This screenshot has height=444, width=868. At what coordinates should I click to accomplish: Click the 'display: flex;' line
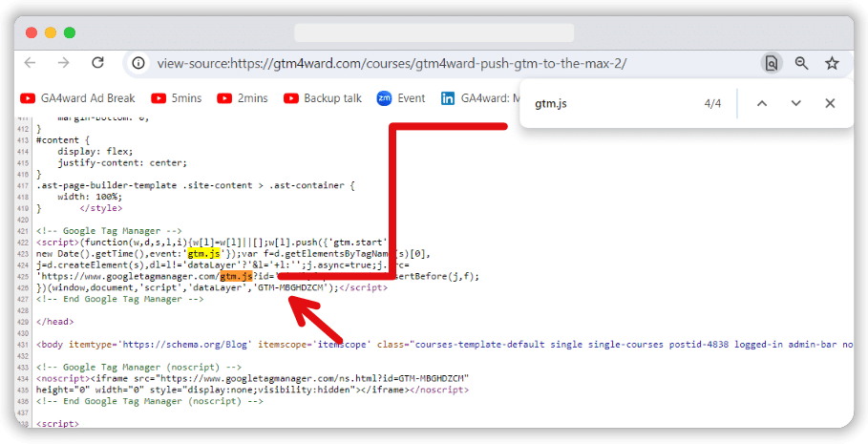[x=95, y=151]
